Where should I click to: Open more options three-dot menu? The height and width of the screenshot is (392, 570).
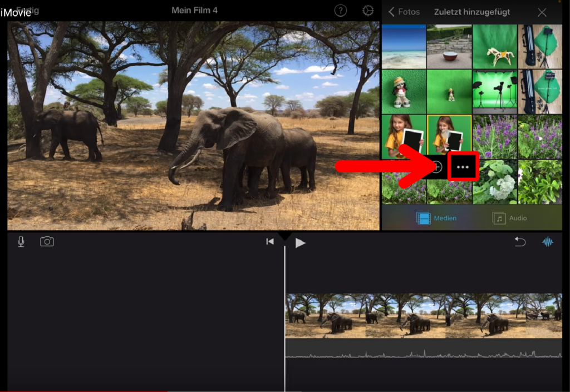coord(463,166)
